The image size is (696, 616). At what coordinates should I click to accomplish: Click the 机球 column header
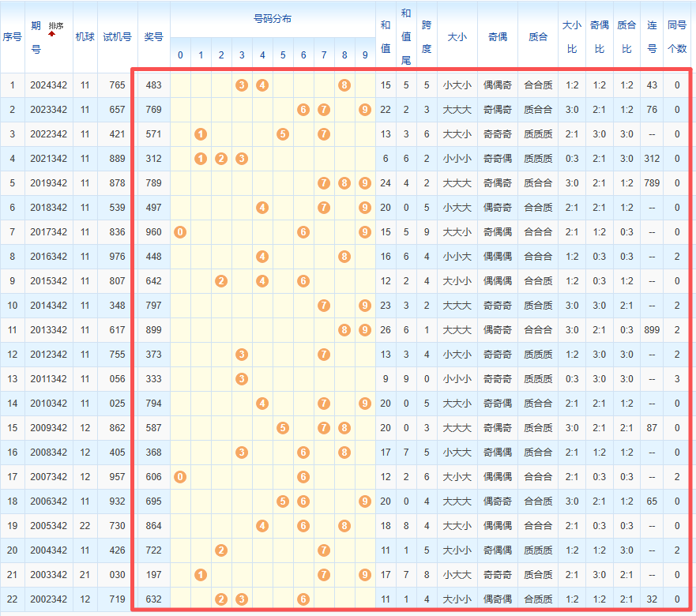pos(85,37)
